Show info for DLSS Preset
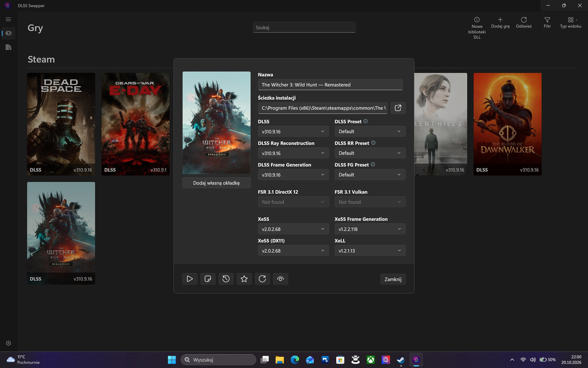 tap(366, 121)
